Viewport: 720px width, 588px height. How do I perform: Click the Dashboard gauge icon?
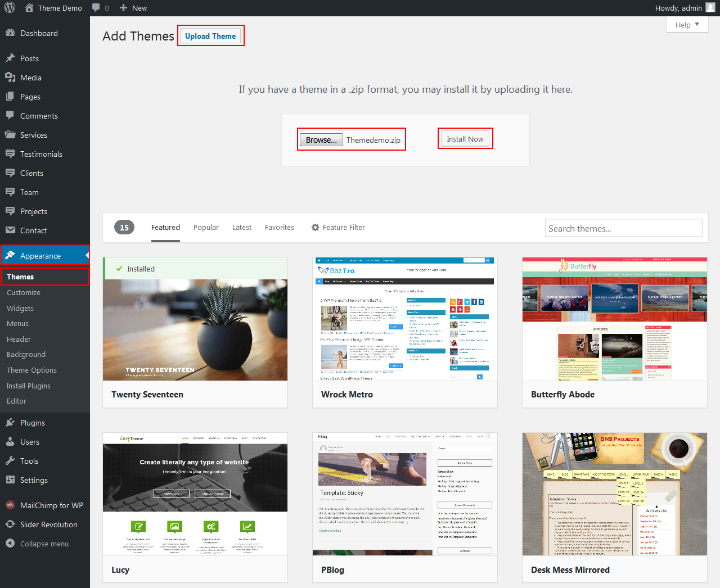10,33
